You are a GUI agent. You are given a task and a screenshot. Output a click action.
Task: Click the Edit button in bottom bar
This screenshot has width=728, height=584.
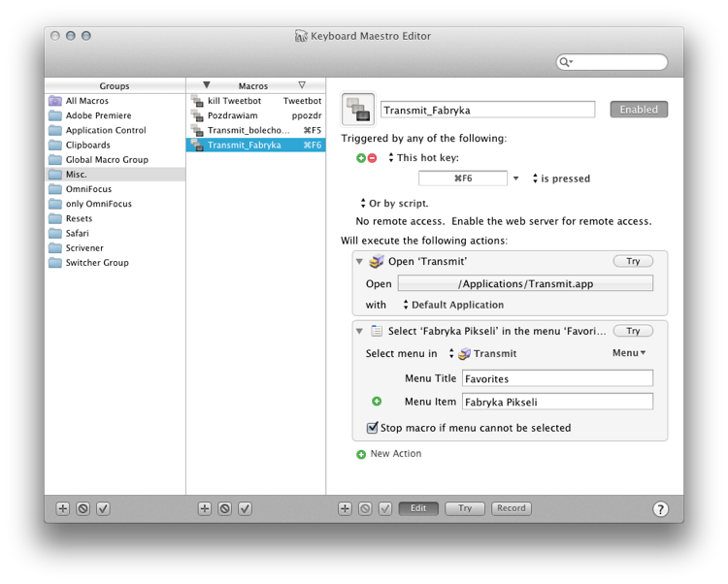coord(418,508)
